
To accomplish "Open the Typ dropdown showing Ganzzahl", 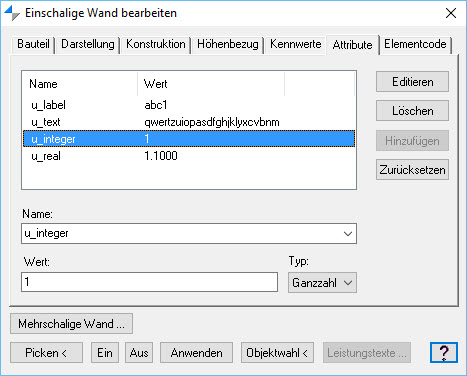I will (x=322, y=283).
